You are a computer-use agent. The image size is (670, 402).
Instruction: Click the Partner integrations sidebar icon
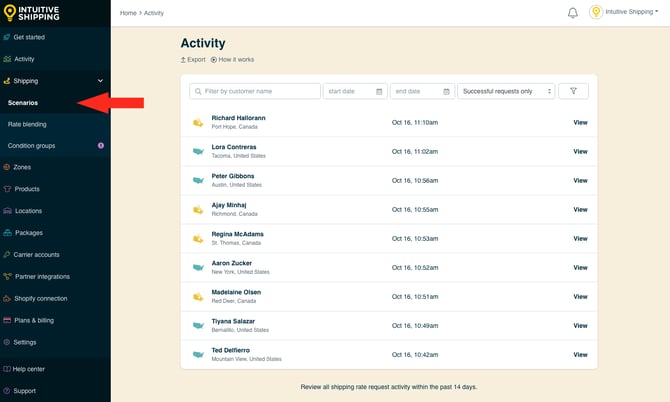(7, 276)
